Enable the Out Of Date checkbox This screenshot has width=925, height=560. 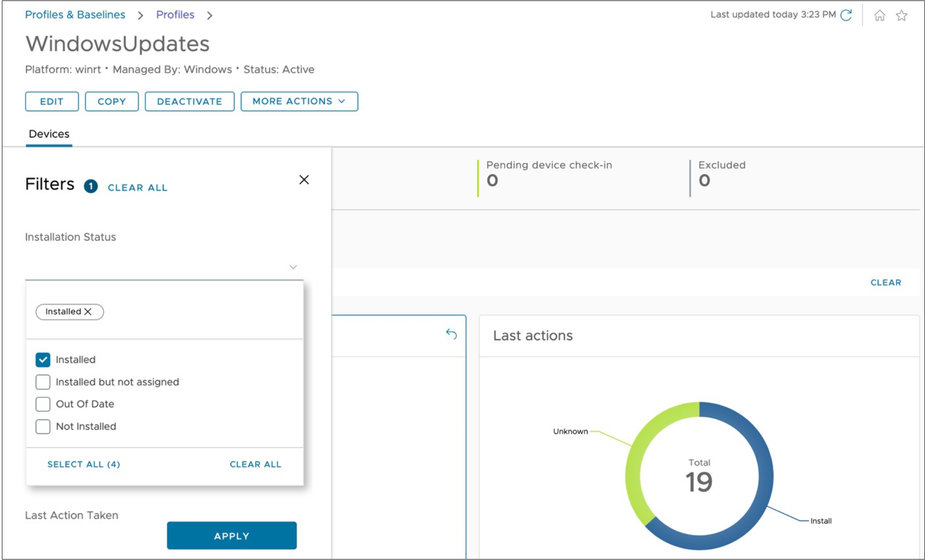pyautogui.click(x=43, y=404)
